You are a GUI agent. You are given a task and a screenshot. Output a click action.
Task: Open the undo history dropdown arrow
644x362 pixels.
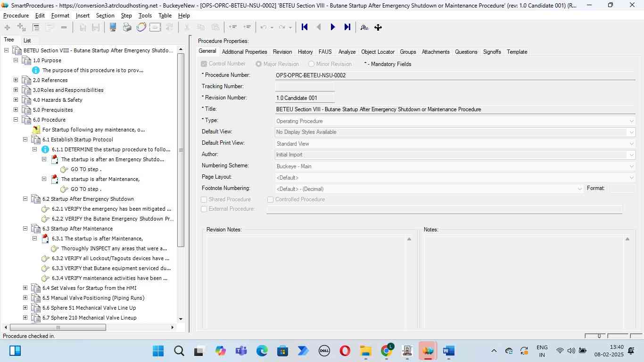272,27
